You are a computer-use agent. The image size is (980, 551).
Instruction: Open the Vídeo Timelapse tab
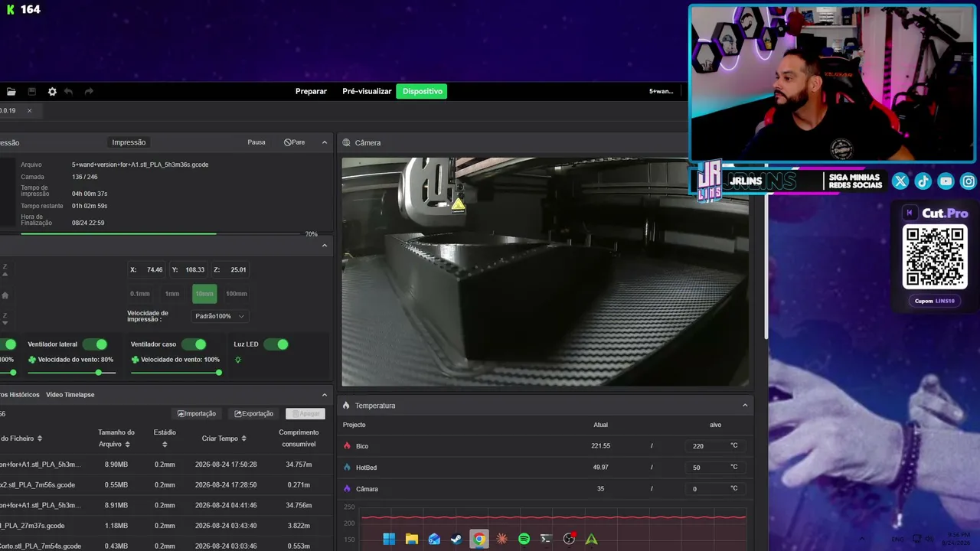pos(70,395)
